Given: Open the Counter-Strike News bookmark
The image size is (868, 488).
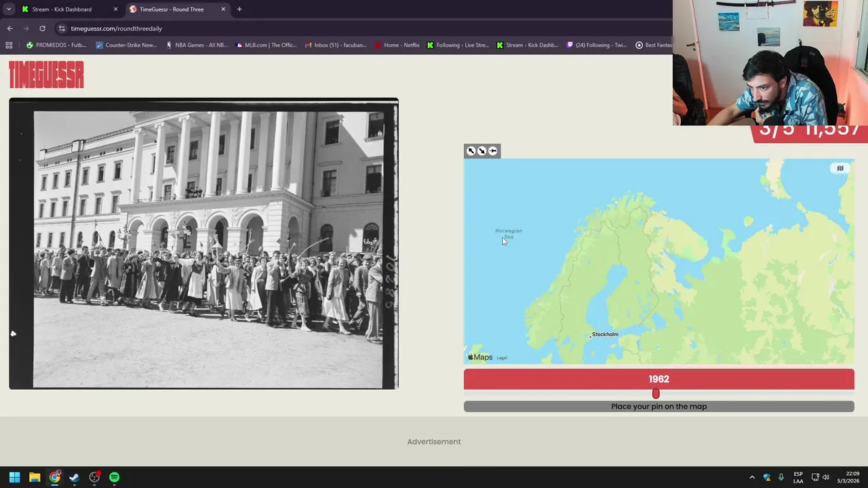Looking at the screenshot, I should [x=126, y=45].
